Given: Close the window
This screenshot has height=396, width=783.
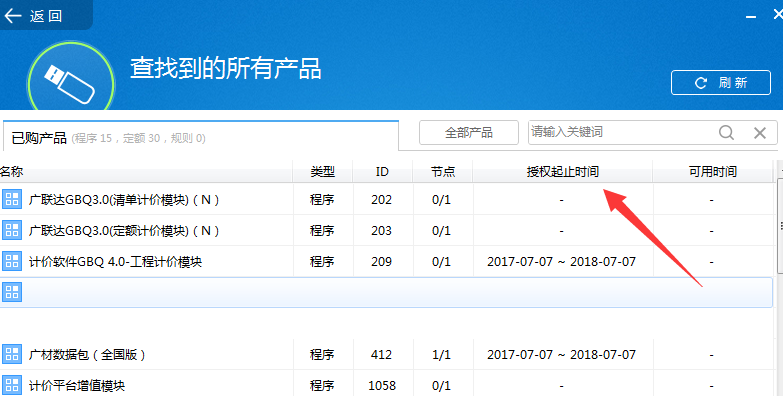Looking at the screenshot, I should [x=778, y=14].
